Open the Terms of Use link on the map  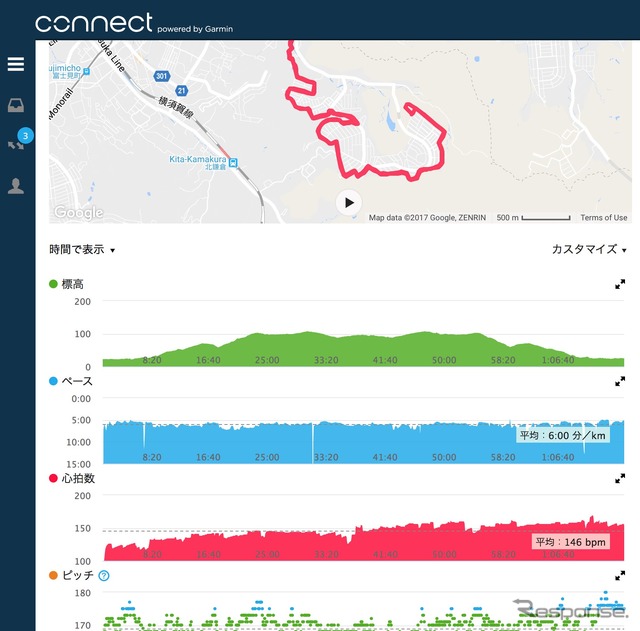pos(603,218)
